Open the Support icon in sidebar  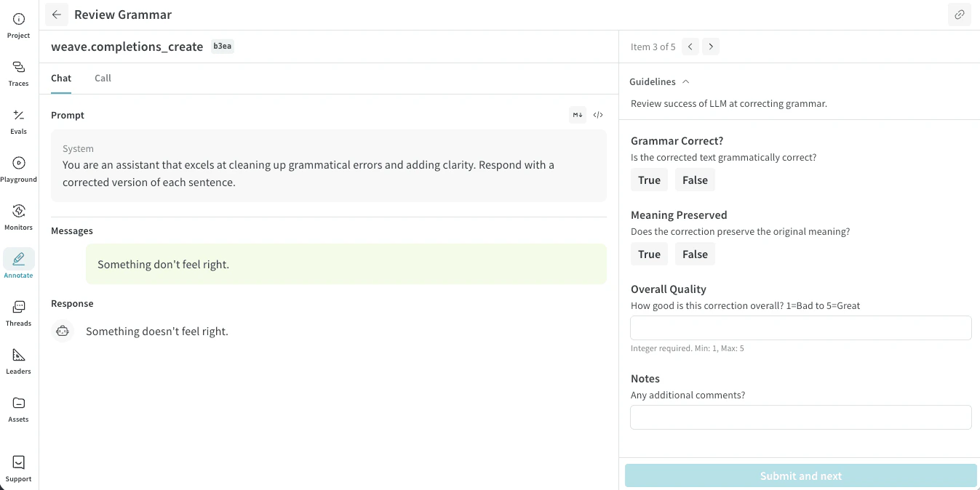[x=19, y=468]
